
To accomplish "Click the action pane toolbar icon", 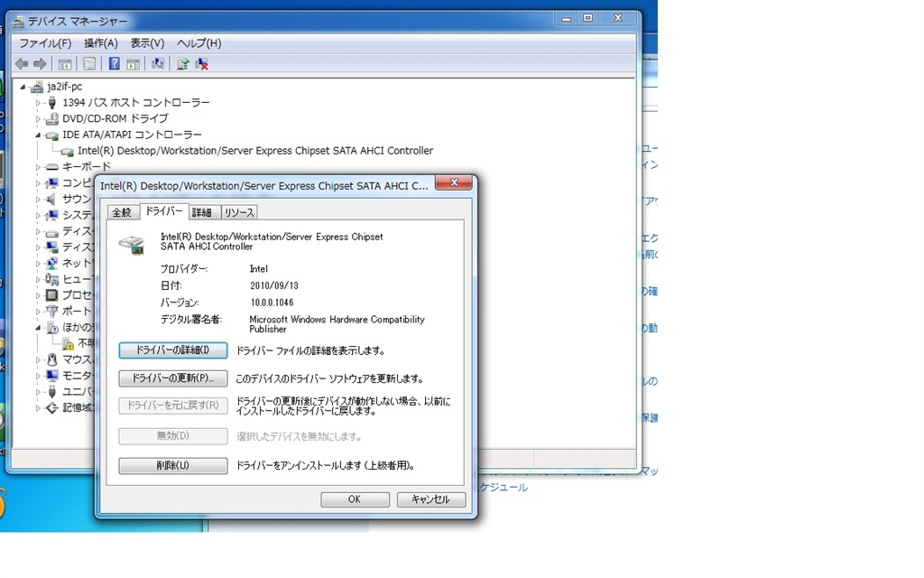I will pyautogui.click(x=134, y=64).
